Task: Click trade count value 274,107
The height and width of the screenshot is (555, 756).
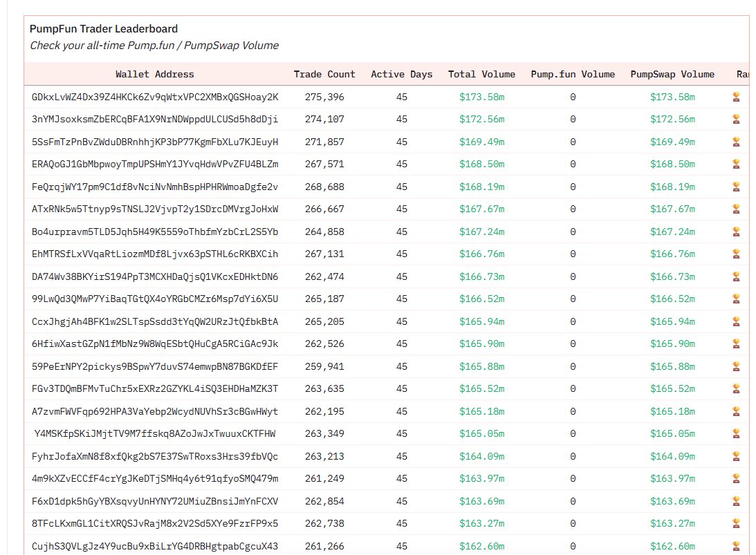Action: pos(324,119)
